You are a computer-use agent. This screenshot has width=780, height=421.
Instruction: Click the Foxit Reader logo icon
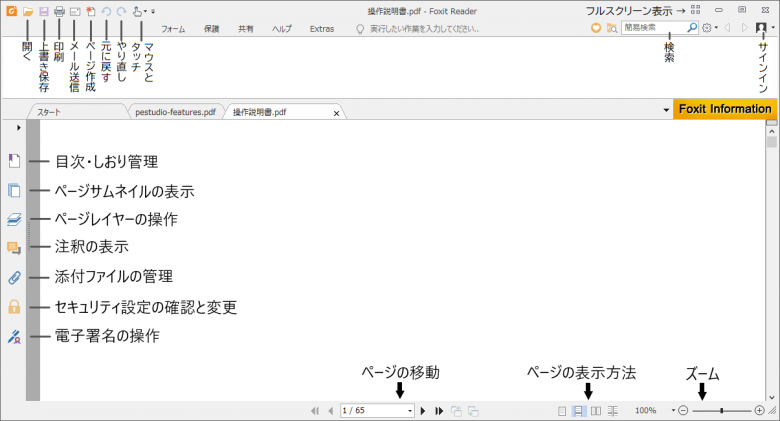(11, 11)
